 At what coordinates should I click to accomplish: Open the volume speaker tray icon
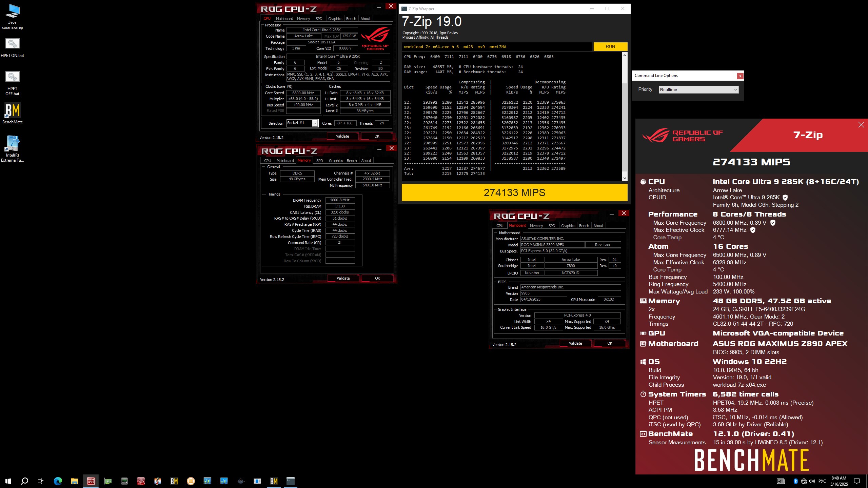[x=812, y=481]
